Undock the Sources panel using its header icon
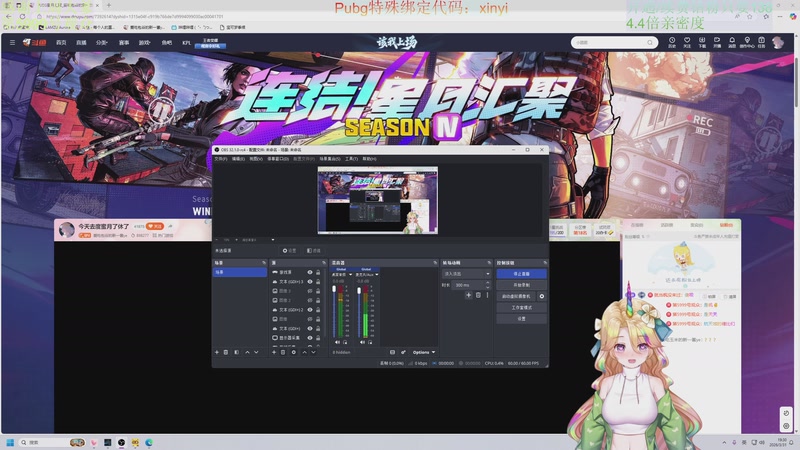800x450 pixels. point(324,263)
